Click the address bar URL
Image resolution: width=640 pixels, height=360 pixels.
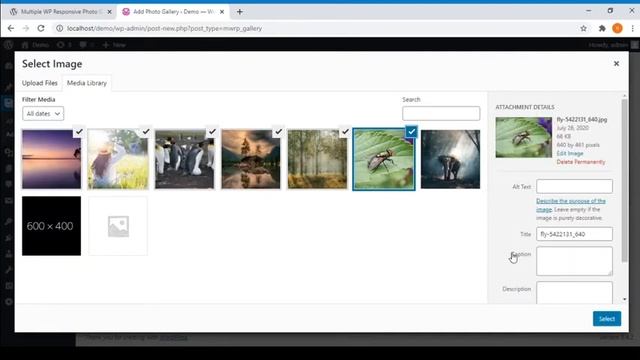point(164,28)
